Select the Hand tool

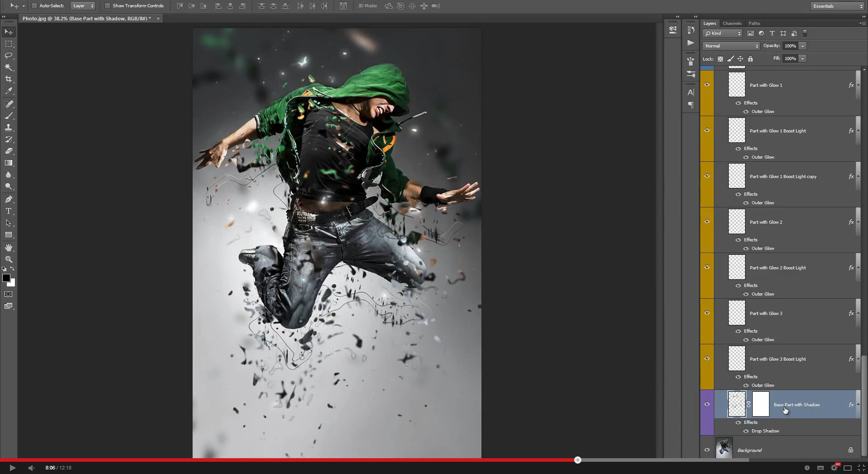coord(9,248)
